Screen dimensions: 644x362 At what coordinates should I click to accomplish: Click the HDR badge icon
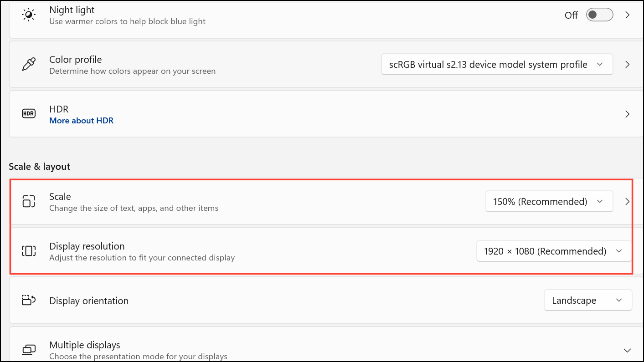[x=29, y=114]
